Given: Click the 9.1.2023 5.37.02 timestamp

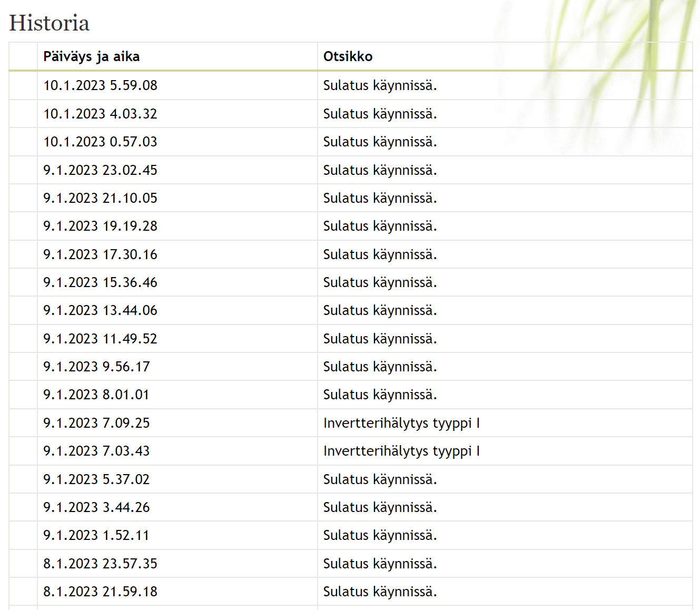Looking at the screenshot, I should 96,479.
